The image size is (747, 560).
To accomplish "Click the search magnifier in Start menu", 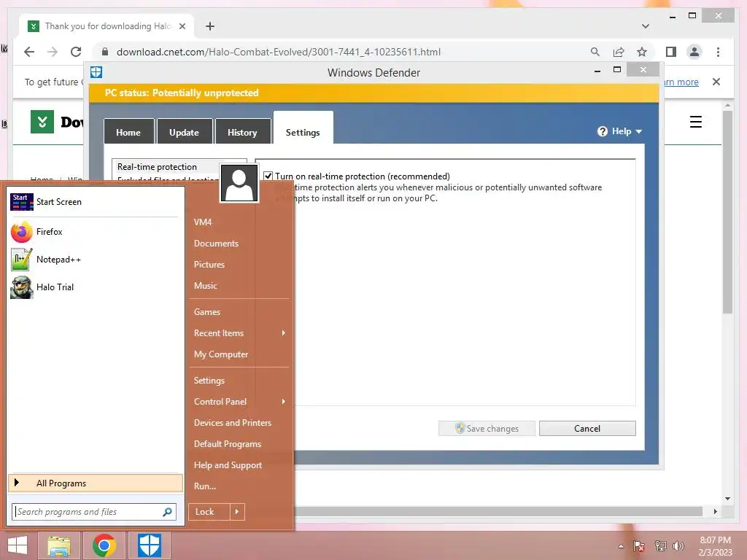I will pyautogui.click(x=167, y=512).
